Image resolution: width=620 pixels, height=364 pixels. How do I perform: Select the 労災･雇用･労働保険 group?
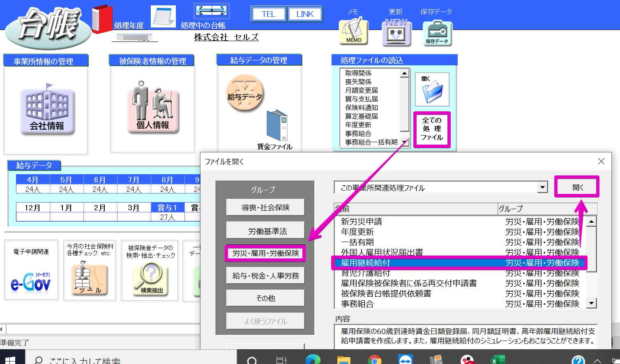(x=265, y=253)
